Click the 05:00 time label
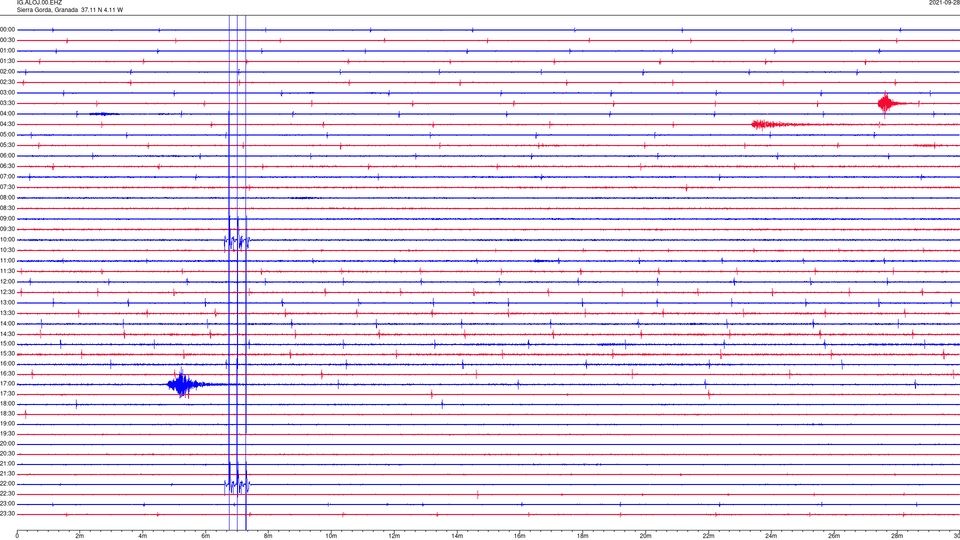The width and height of the screenshot is (960, 540). 8,135
